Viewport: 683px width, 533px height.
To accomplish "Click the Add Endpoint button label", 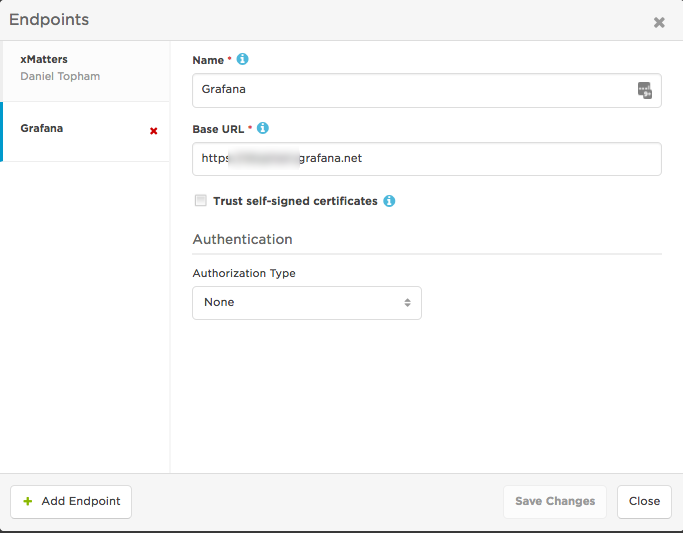I will click(81, 501).
